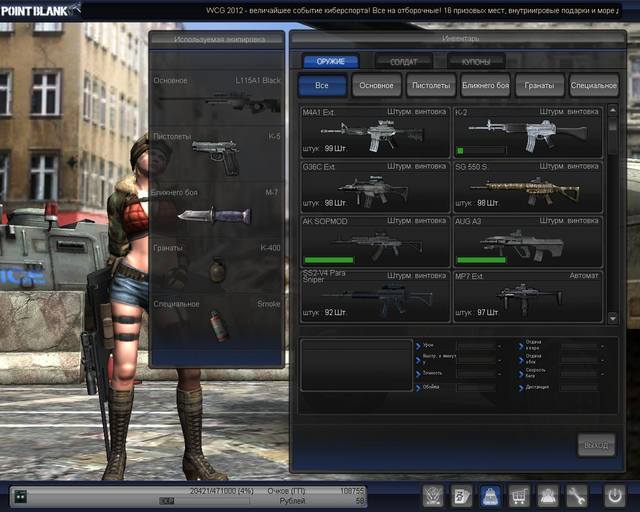The width and height of the screenshot is (640, 512).
Task: Click the scroll up arrow of inventory list
Action: (x=613, y=110)
